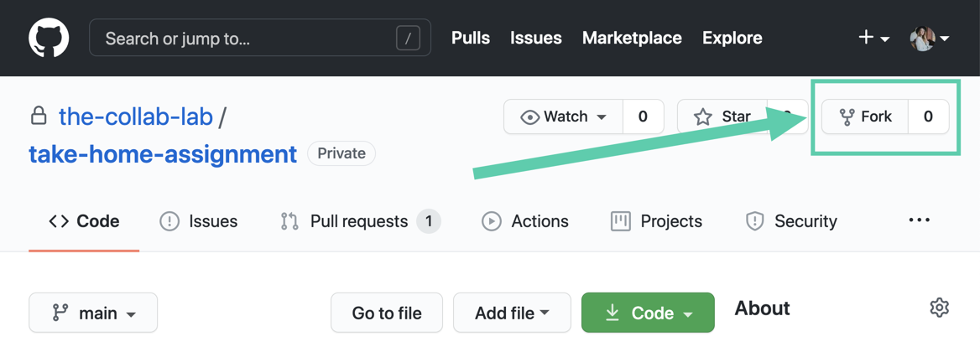The image size is (980, 347).
Task: Star the repository
Action: (x=722, y=117)
